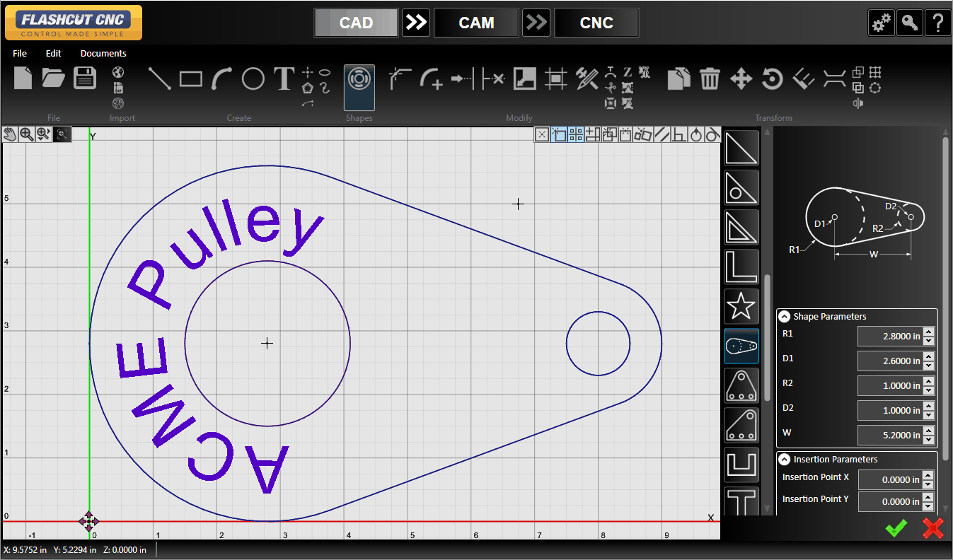Toggle the grid snap button above canvas
953x560 pixels.
(576, 134)
